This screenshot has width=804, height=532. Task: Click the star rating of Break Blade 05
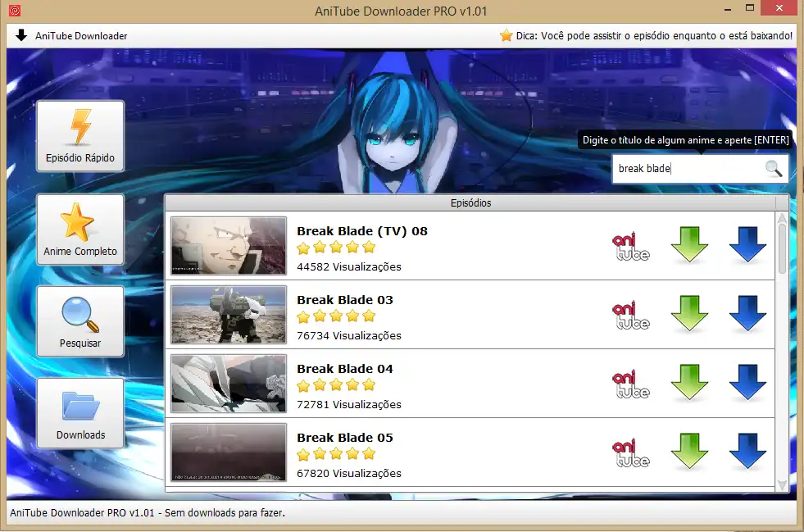336,454
